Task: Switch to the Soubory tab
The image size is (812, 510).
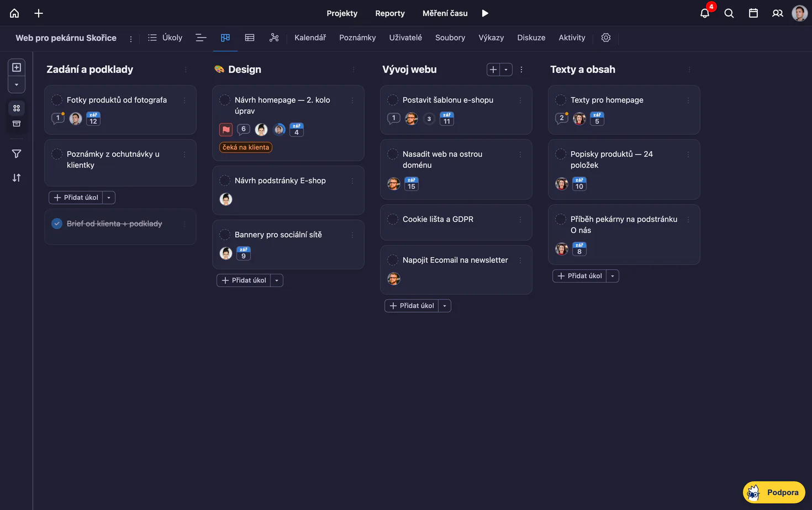Action: point(450,38)
